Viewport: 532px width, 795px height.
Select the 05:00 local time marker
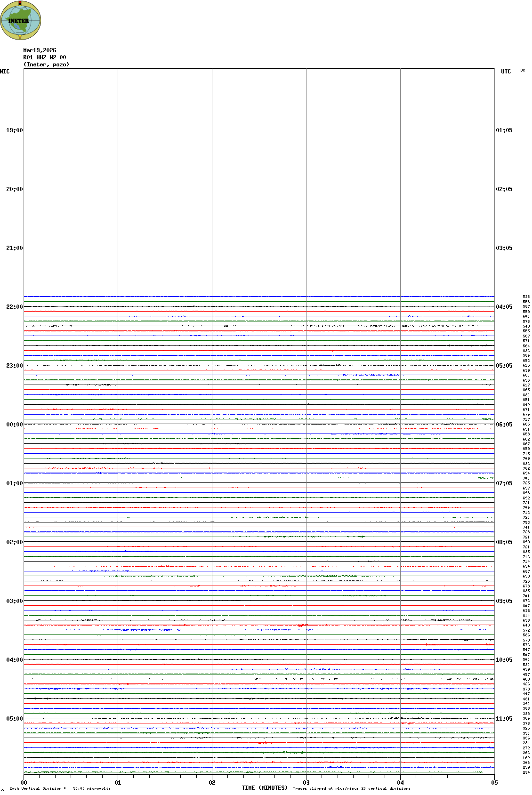pyautogui.click(x=14, y=719)
